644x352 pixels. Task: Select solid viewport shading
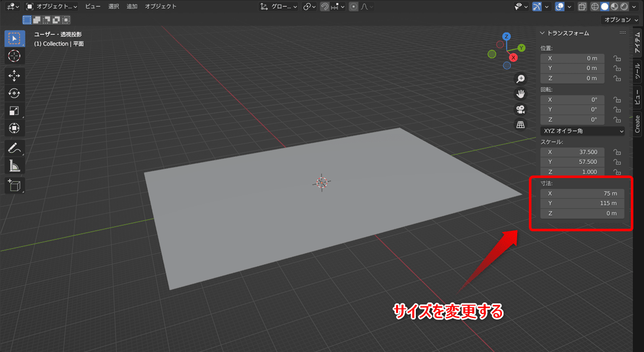click(604, 7)
